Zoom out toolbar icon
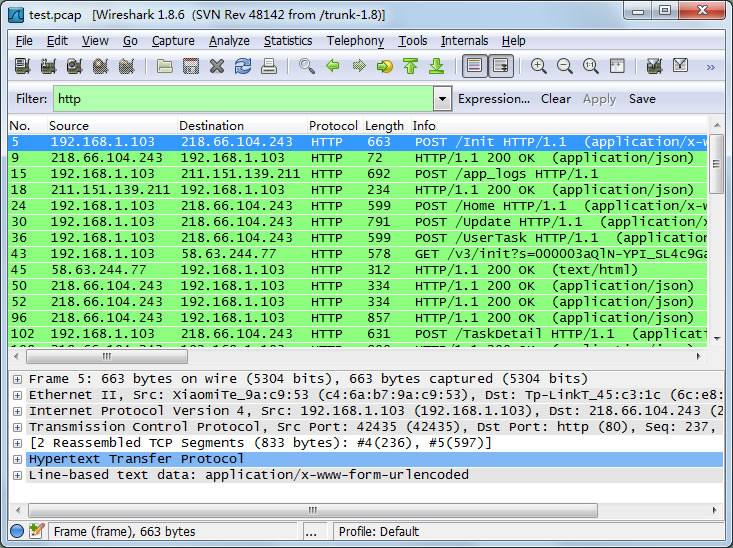The width and height of the screenshot is (733, 548). pos(565,66)
